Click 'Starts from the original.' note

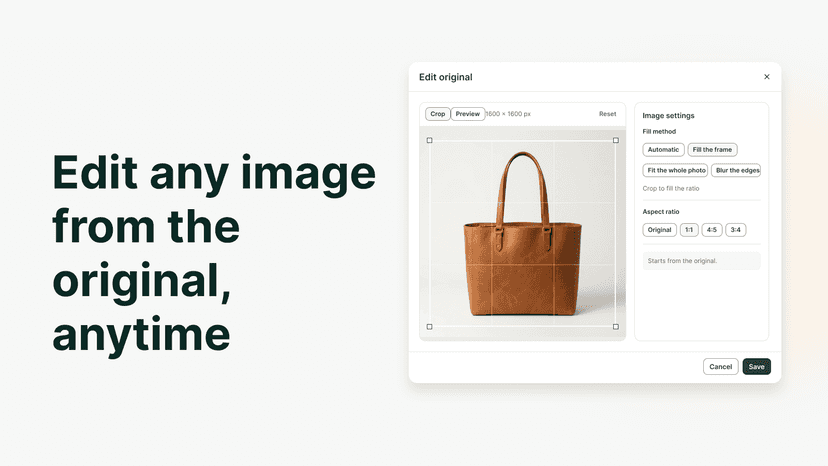tap(701, 260)
